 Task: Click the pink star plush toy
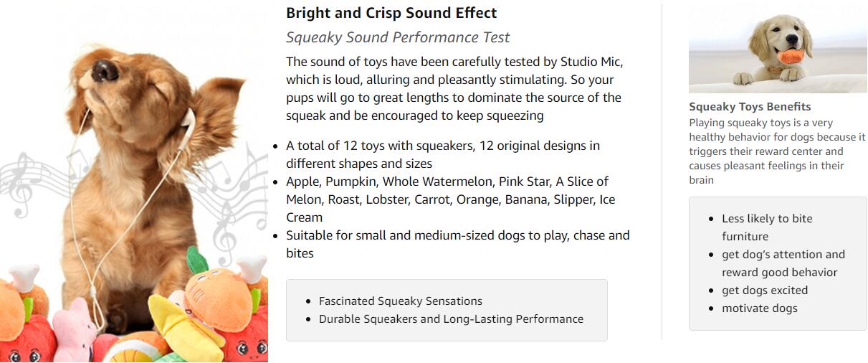75,331
